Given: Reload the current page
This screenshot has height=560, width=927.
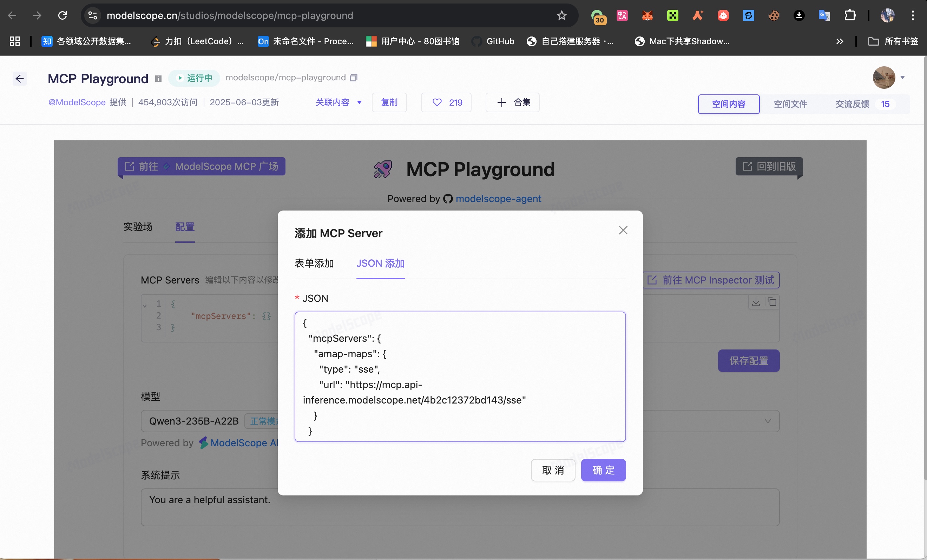Looking at the screenshot, I should coord(63,15).
